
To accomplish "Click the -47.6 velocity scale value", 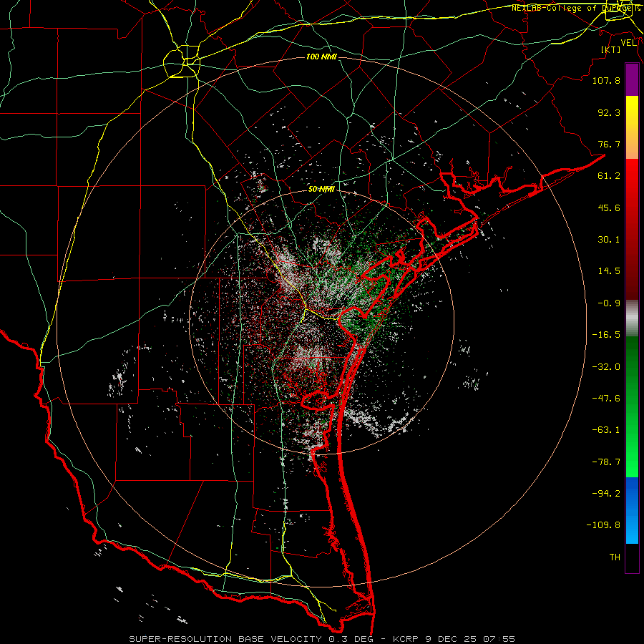I will (606, 399).
